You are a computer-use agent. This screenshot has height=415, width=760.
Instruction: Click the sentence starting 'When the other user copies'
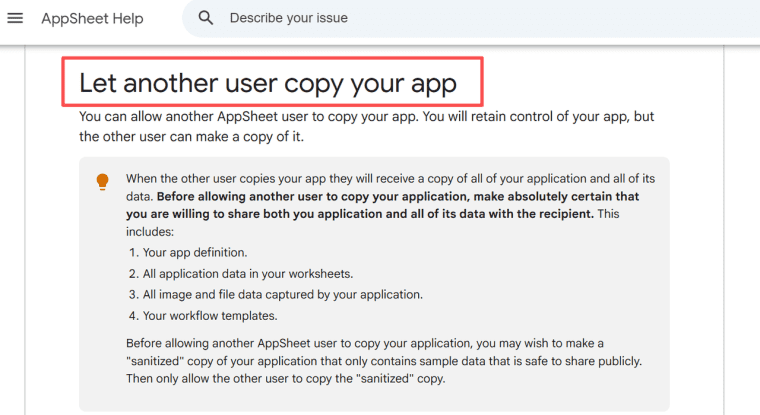(x=390, y=187)
